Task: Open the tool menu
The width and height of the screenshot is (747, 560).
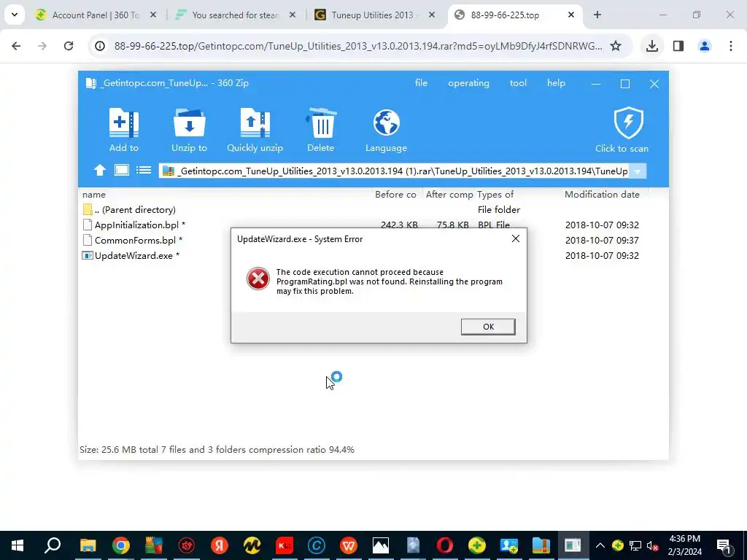Action: [x=518, y=83]
